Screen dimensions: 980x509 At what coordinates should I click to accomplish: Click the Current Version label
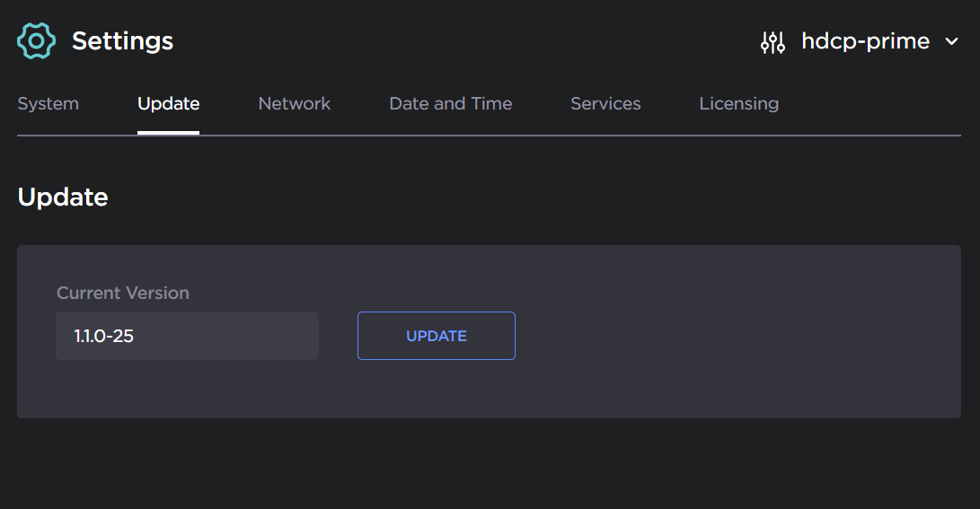click(123, 293)
